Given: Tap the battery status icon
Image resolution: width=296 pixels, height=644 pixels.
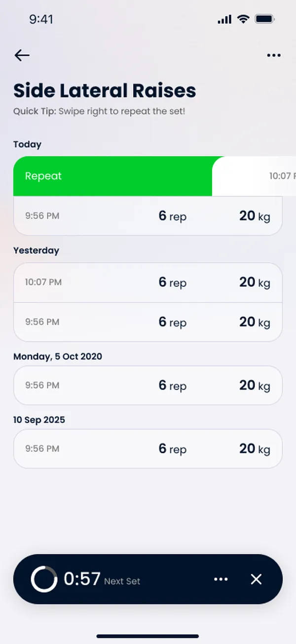Looking at the screenshot, I should (x=265, y=19).
